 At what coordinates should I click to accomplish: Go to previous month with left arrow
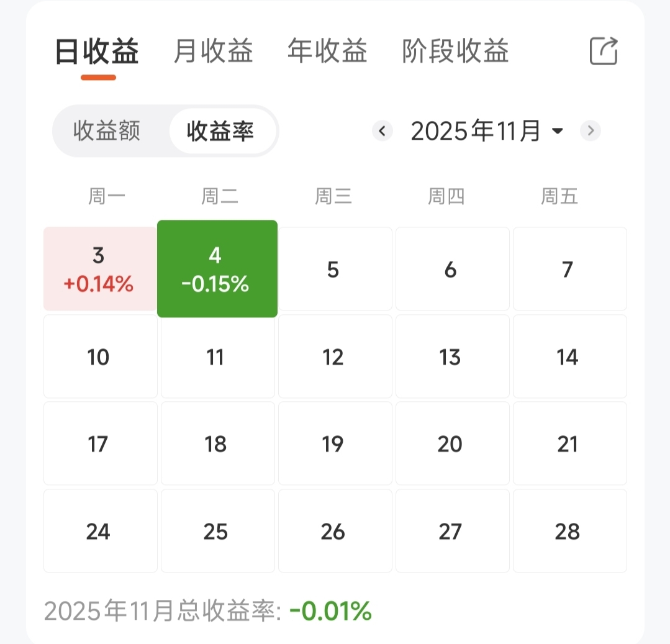[x=383, y=131]
